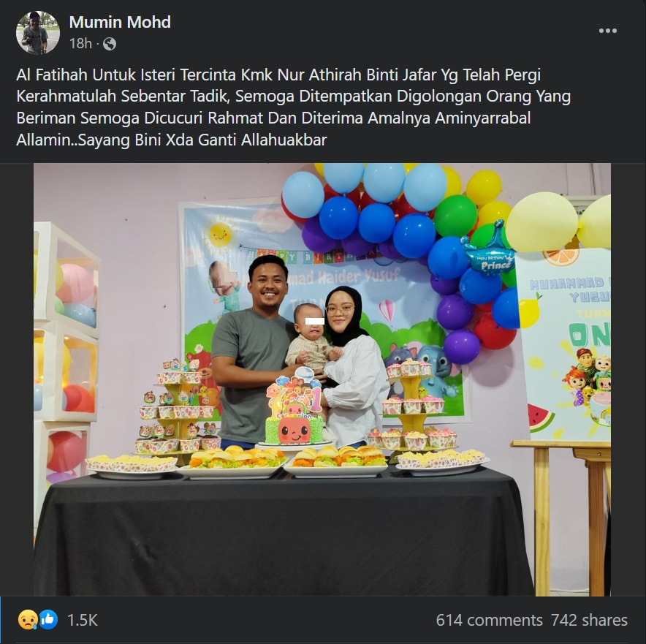Click the Allahuakbar word ending the caption

284,140
